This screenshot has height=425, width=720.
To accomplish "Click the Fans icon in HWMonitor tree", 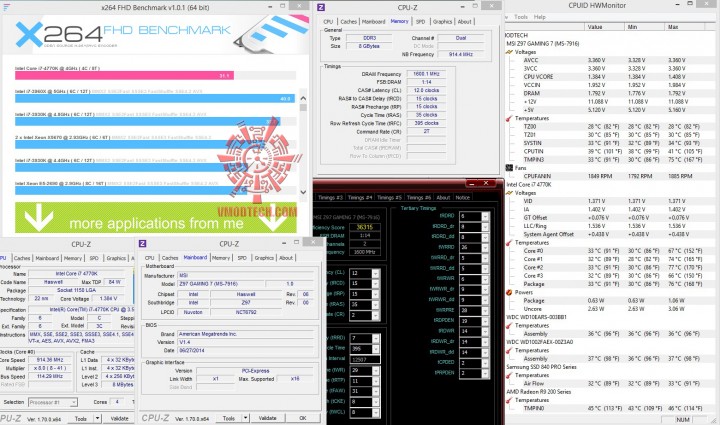I will 509,168.
